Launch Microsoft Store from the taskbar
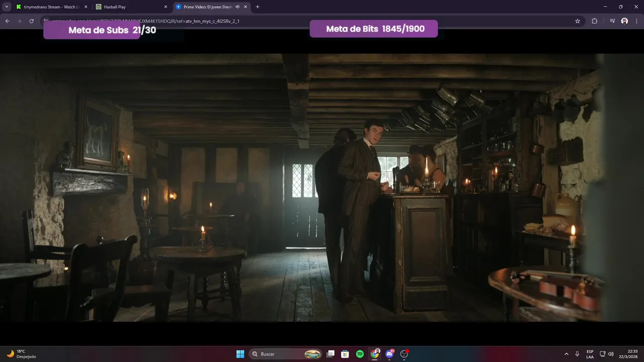The width and height of the screenshot is (644, 362). (x=345, y=354)
